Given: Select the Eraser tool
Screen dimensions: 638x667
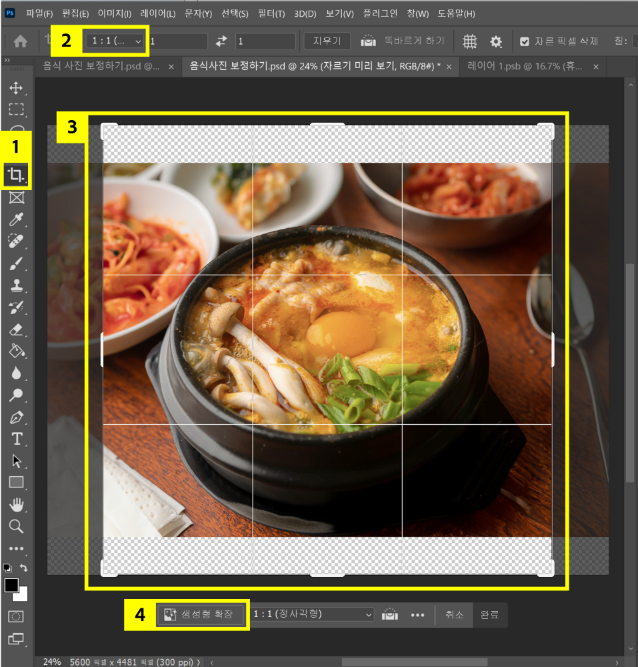Looking at the screenshot, I should click(16, 329).
